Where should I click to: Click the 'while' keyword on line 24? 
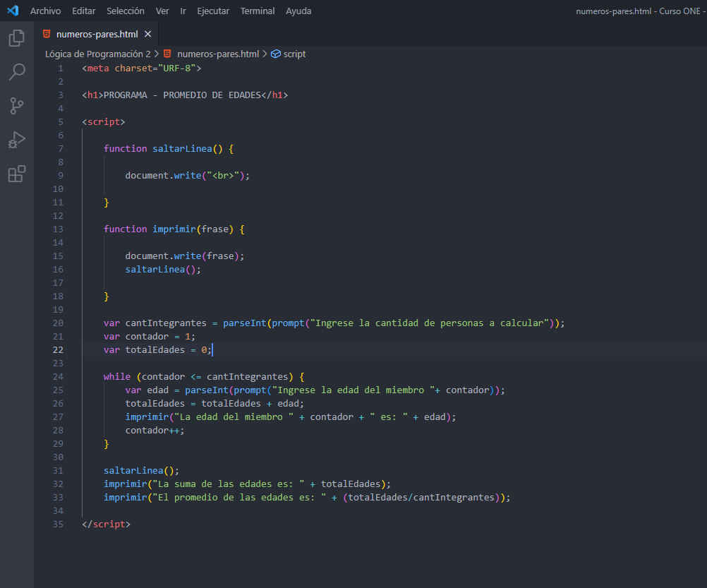[117, 376]
